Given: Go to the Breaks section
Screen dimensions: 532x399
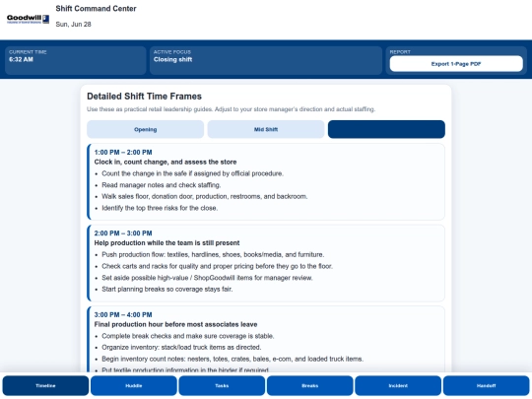Looking at the screenshot, I should (310, 386).
